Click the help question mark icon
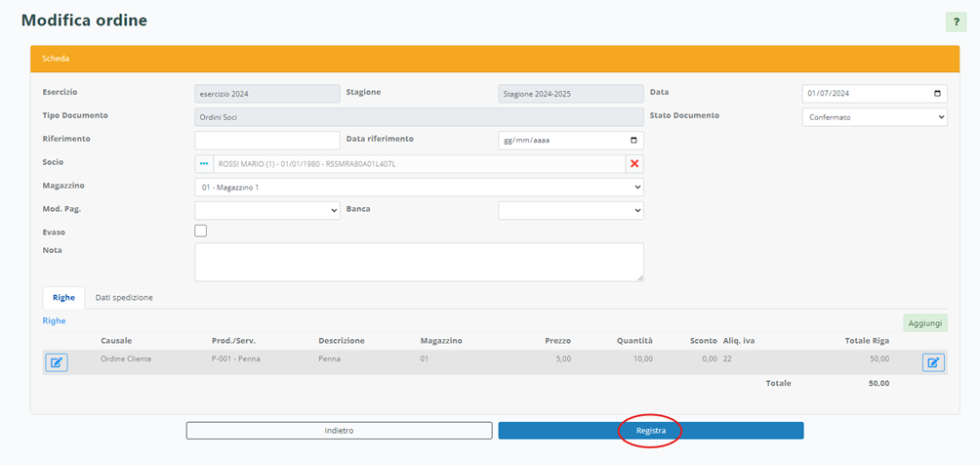Image resolution: width=980 pixels, height=465 pixels. 956,21
